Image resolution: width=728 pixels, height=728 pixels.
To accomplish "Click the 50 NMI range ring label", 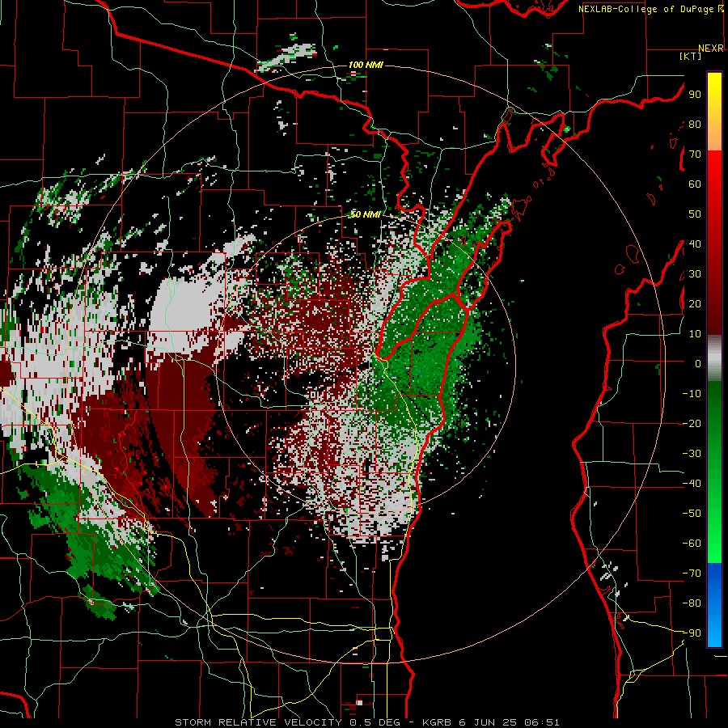I will 366,214.
